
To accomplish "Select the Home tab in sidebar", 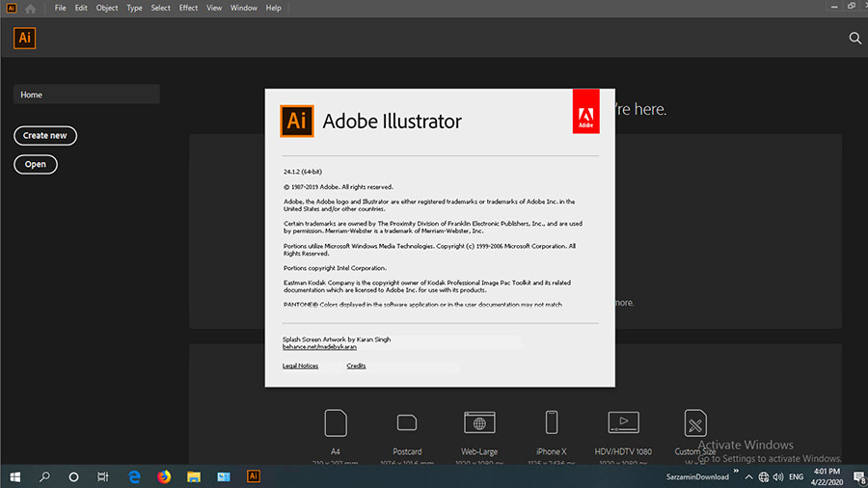I will click(x=87, y=95).
